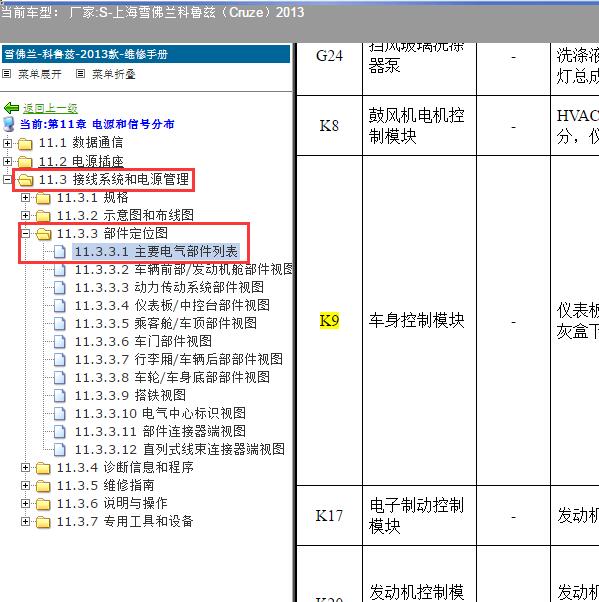
Task: Expand the 11.2 电源插座 node
Action: pos(7,161)
